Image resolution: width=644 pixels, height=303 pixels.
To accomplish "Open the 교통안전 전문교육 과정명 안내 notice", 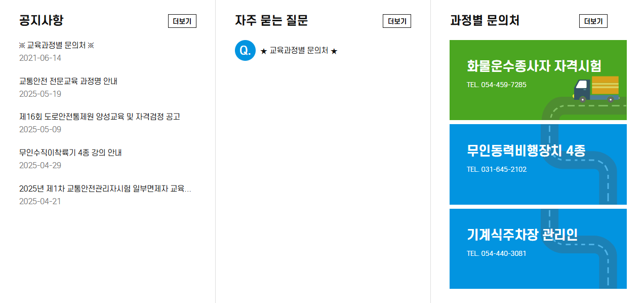I will point(68,81).
